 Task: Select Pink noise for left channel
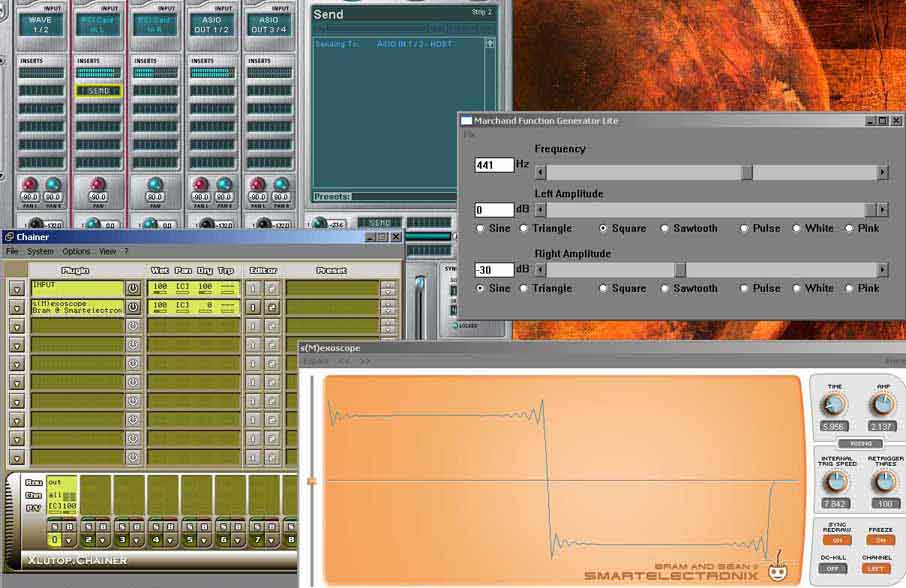coord(849,228)
